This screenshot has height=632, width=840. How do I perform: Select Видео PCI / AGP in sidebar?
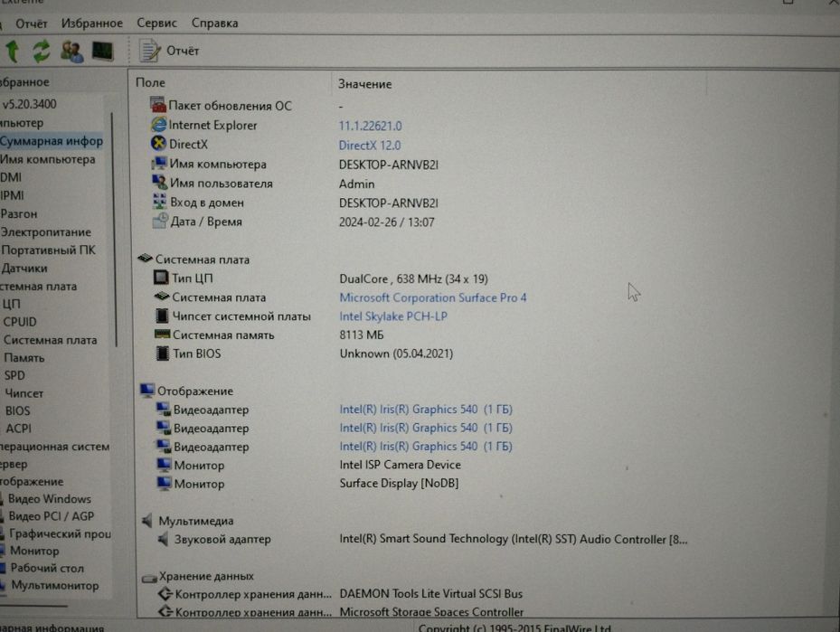[51, 516]
